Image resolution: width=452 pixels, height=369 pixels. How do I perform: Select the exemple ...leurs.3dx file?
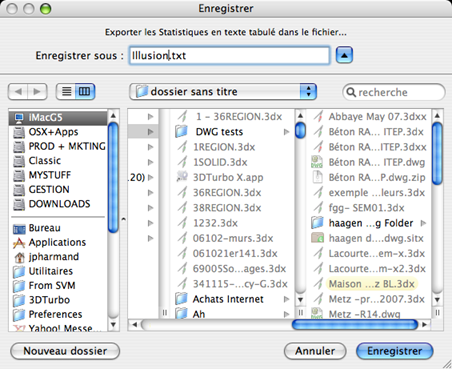coord(369,193)
